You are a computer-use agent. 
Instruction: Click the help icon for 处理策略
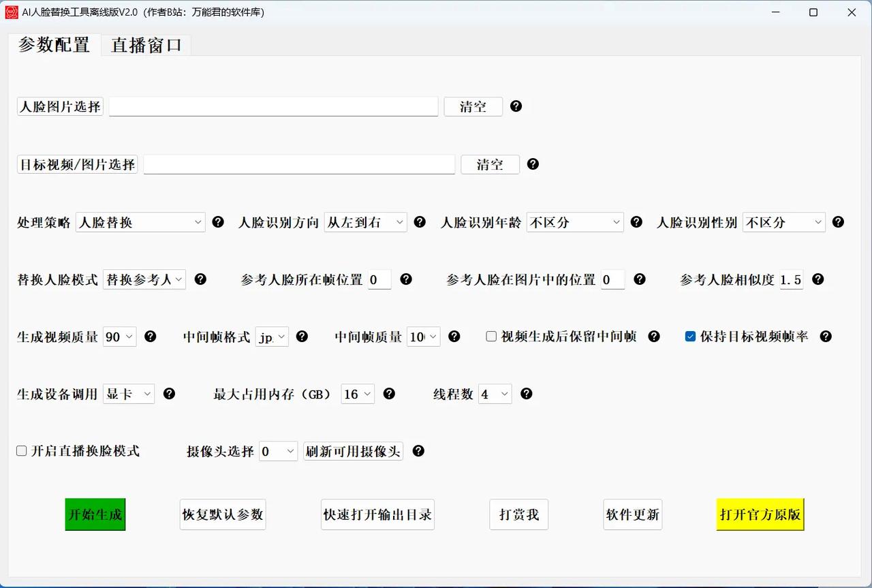click(x=218, y=222)
